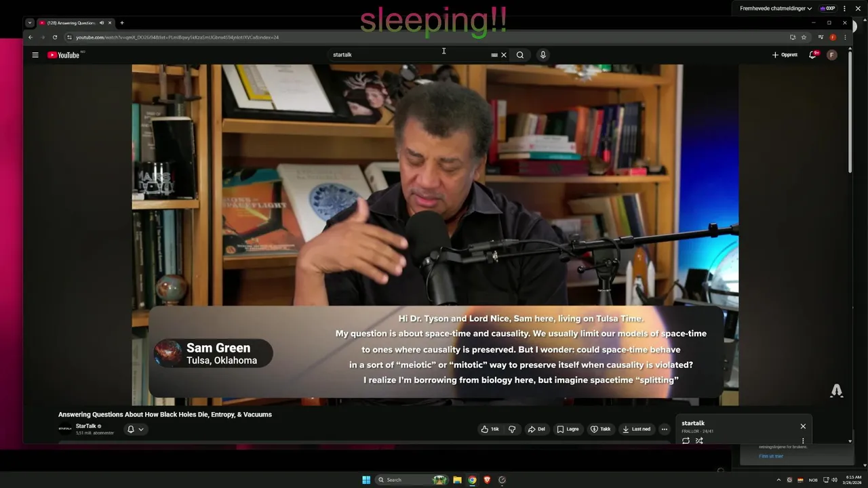Open the startalk playlist title

click(693, 423)
